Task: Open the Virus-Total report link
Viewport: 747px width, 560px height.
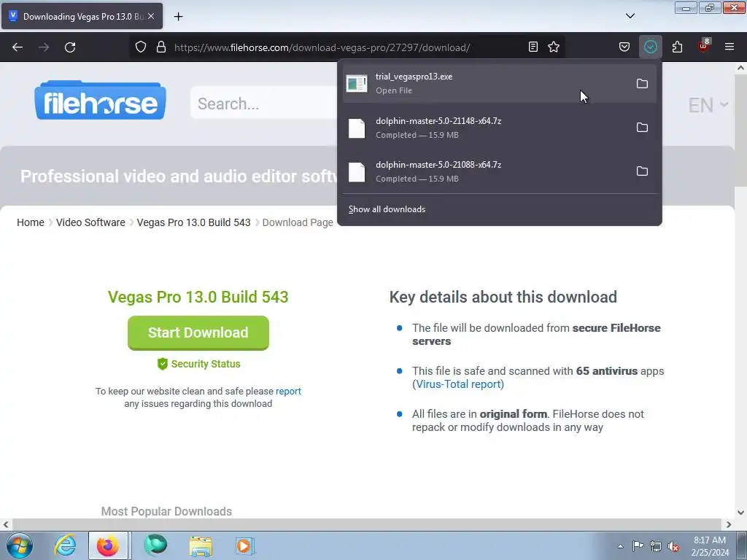Action: 458,384
